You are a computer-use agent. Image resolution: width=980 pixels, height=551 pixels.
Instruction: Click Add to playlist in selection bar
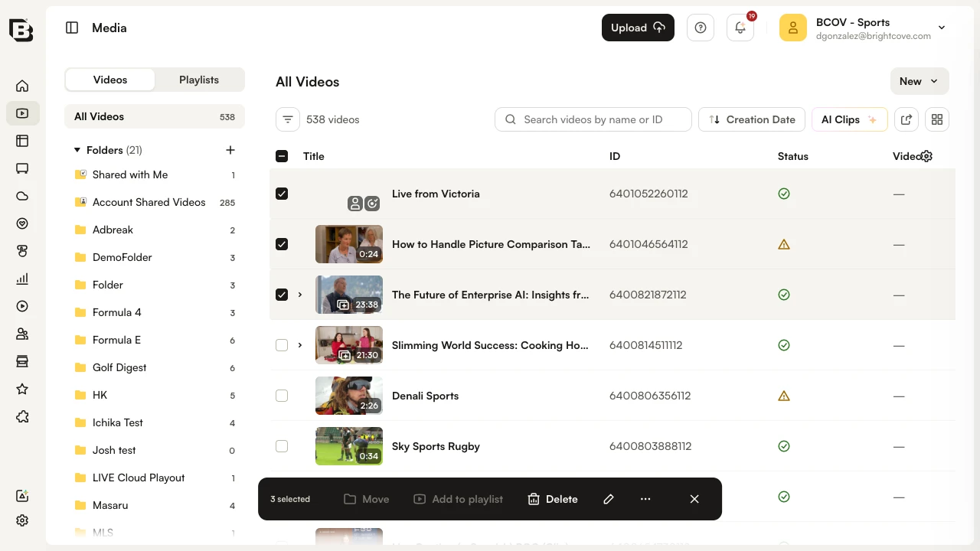[x=459, y=499]
